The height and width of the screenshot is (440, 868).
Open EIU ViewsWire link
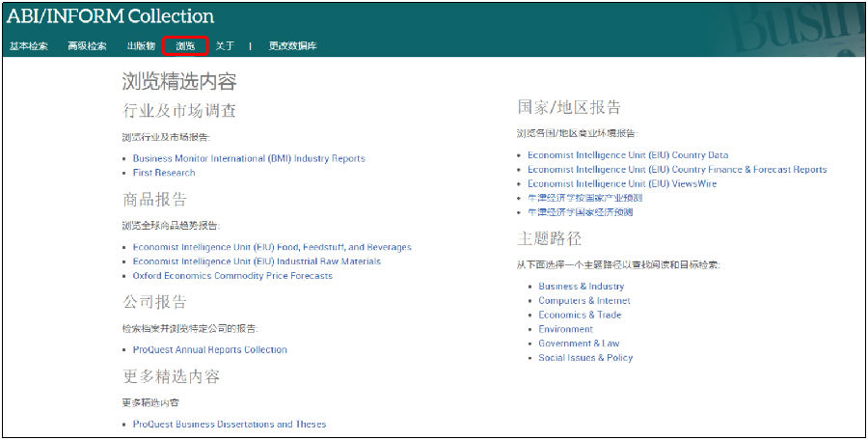(x=622, y=183)
